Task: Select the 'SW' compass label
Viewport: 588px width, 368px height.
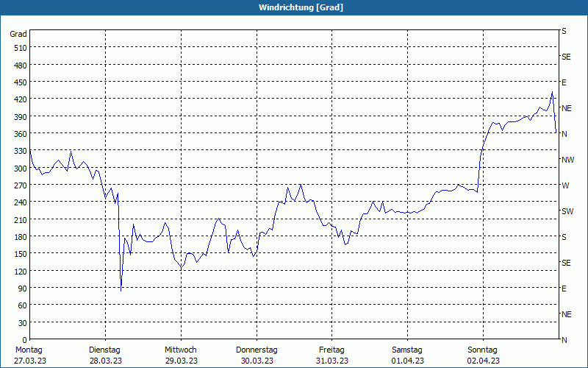Action: coord(567,211)
